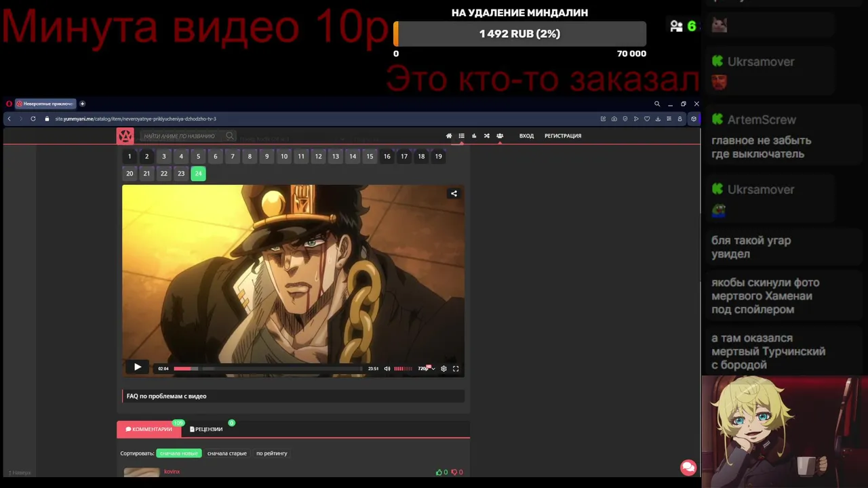The height and width of the screenshot is (488, 868).
Task: Click the donation goal progress bar
Action: (519, 34)
